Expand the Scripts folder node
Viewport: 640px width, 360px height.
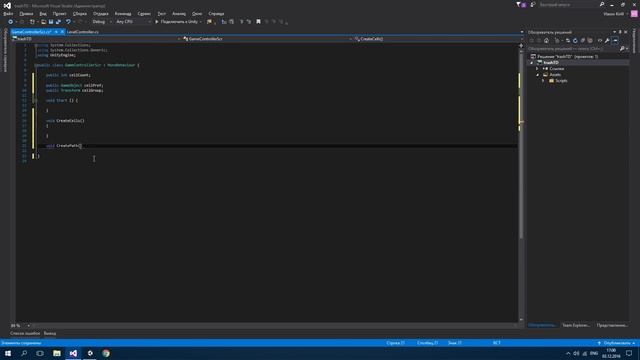pyautogui.click(x=543, y=81)
